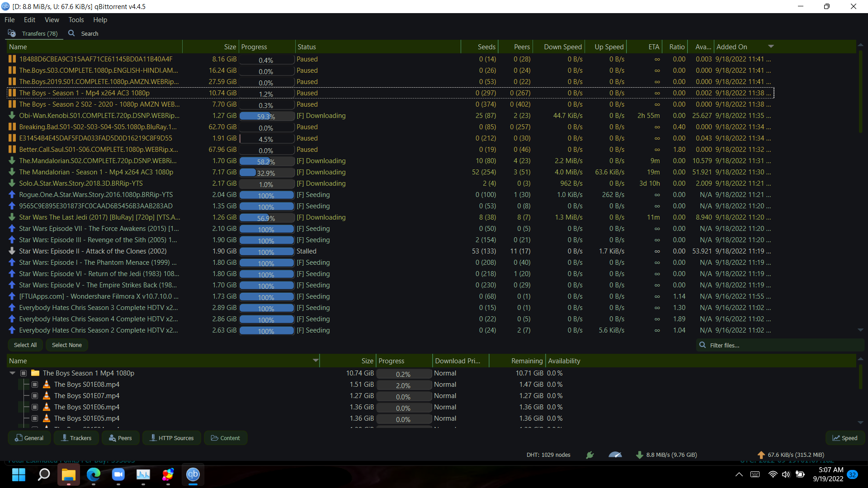Click the file list Name column sort arrow
The width and height of the screenshot is (868, 488).
(315, 361)
